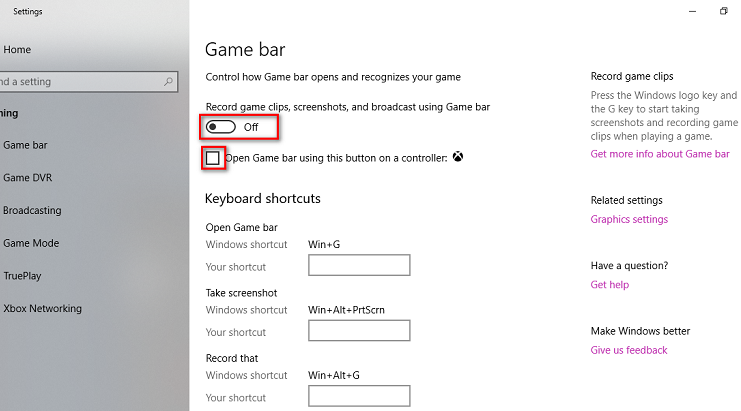Click the Have a question? heading
This screenshot has height=411, width=741.
629,265
